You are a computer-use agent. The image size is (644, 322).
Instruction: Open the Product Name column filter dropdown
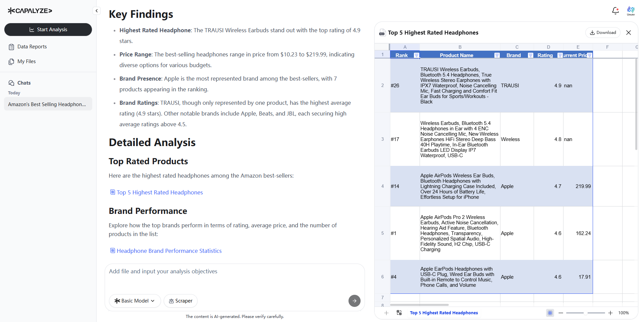coord(497,55)
